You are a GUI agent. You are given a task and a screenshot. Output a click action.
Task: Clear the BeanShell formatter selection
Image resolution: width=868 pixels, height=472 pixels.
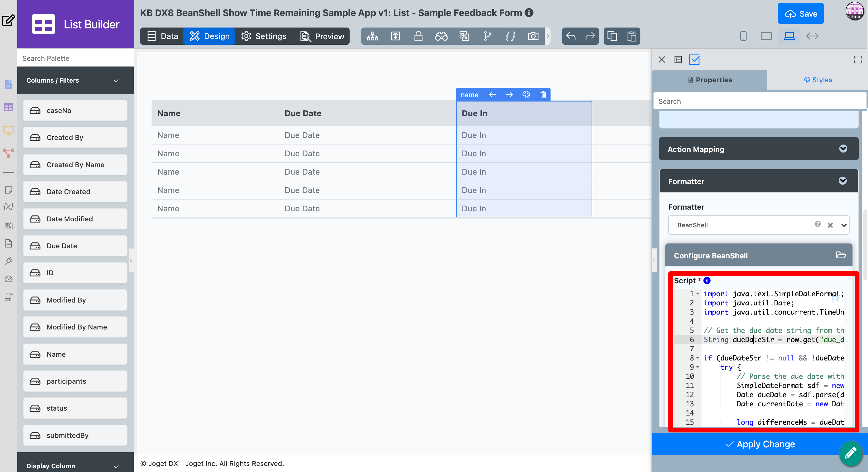coord(830,225)
